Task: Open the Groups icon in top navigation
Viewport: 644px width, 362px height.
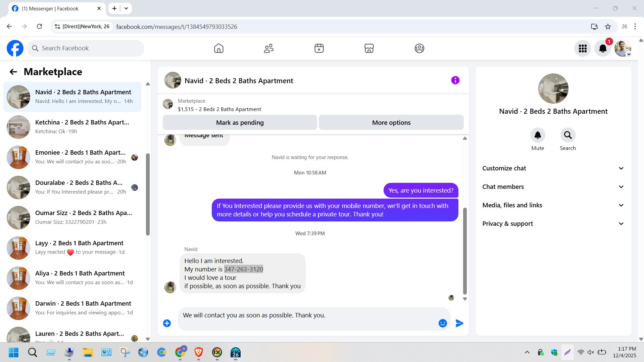Action: (x=419, y=48)
